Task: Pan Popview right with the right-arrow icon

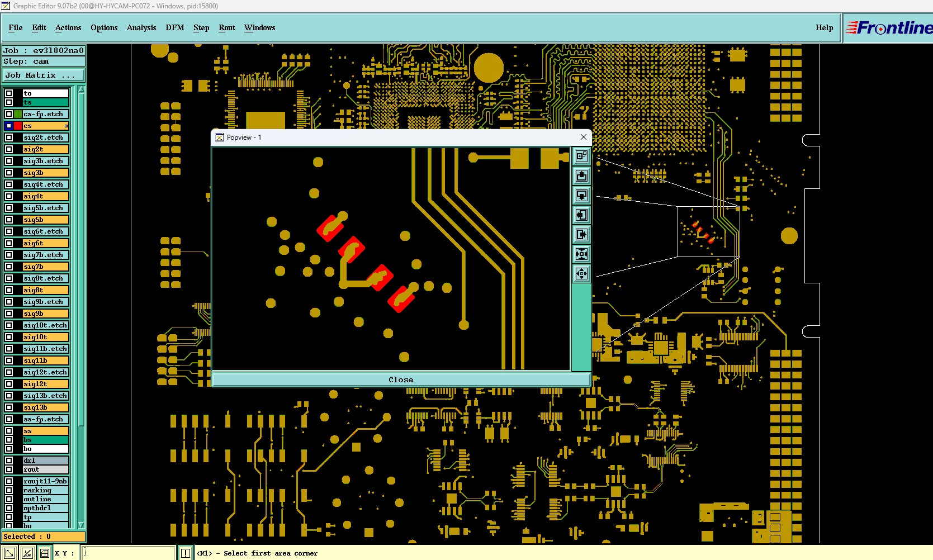Action: pyautogui.click(x=581, y=235)
